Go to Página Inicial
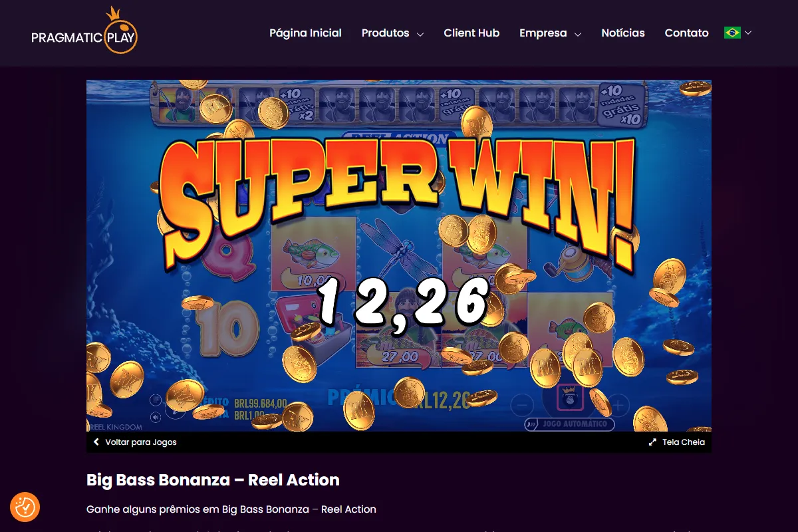The image size is (798, 532). [305, 33]
